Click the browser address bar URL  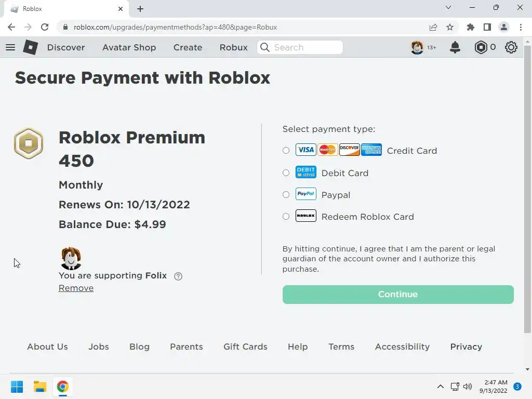tap(175, 27)
